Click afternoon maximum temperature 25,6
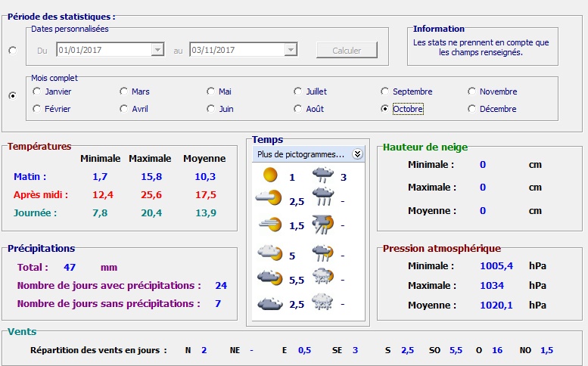Viewport: 588px width, 366px height. pos(151,195)
